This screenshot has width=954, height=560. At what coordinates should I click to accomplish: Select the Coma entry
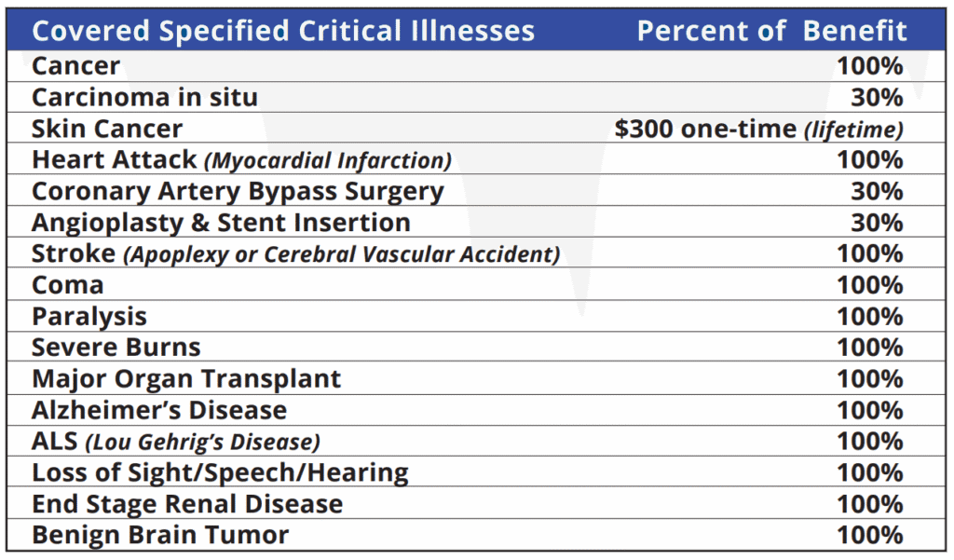67,285
